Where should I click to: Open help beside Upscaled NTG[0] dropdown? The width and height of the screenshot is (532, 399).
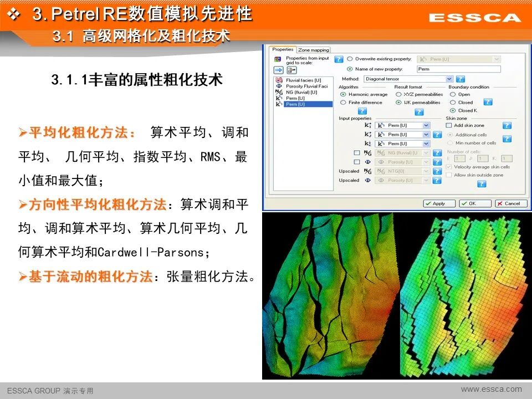point(437,171)
